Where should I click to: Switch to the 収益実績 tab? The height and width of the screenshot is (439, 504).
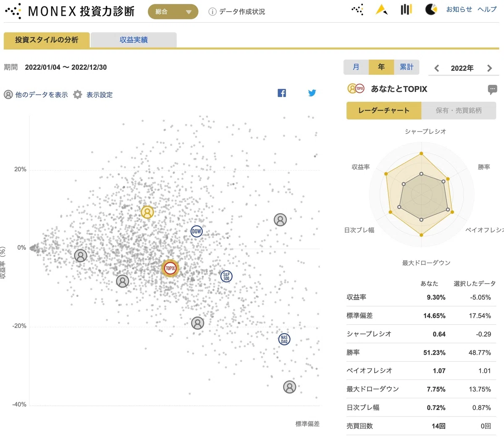click(x=134, y=40)
